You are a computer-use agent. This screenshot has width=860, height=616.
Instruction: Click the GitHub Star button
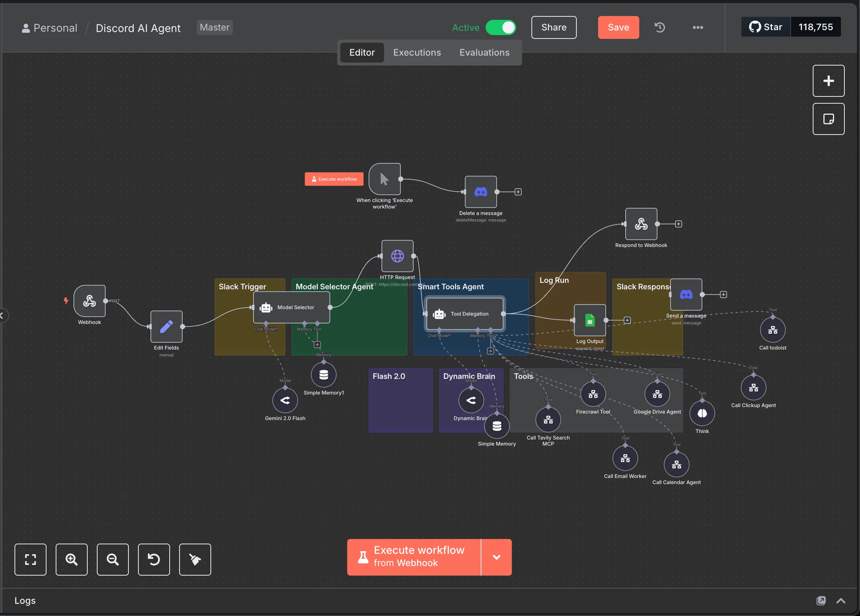766,27
